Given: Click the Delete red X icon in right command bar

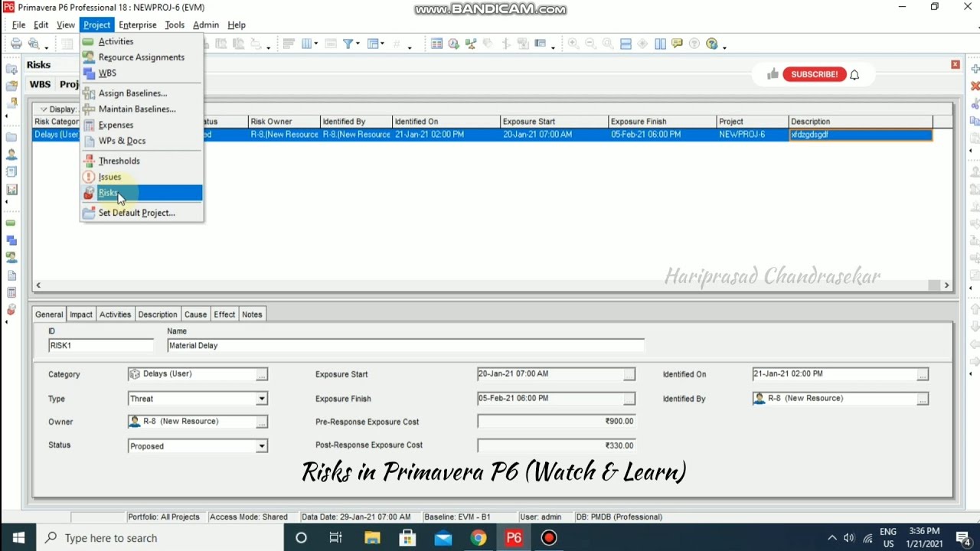Looking at the screenshot, I should point(975,86).
